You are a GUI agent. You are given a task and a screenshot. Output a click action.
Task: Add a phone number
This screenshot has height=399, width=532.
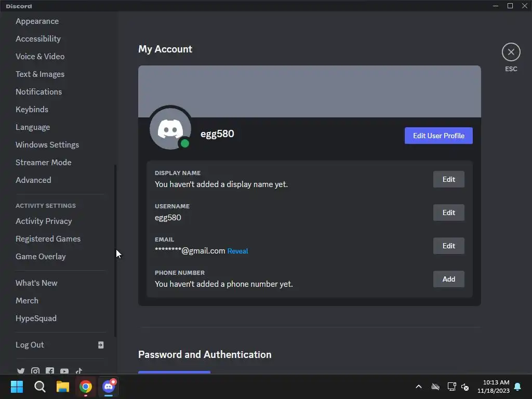point(448,279)
